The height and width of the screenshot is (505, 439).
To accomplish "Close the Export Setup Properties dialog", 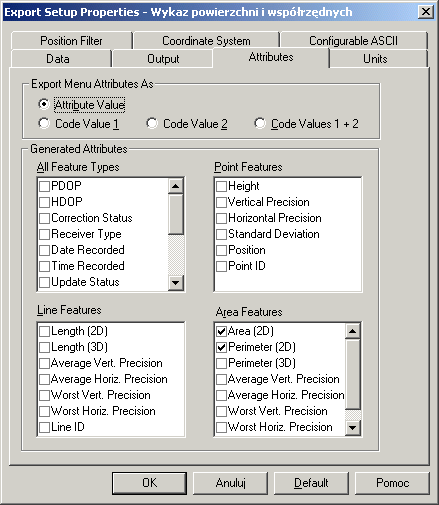I will pos(426,12).
